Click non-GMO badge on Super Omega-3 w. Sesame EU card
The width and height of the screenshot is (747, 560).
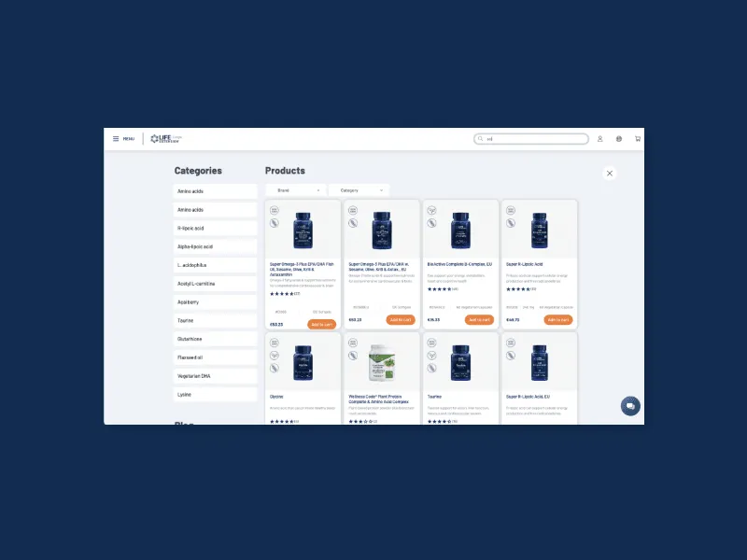click(353, 211)
